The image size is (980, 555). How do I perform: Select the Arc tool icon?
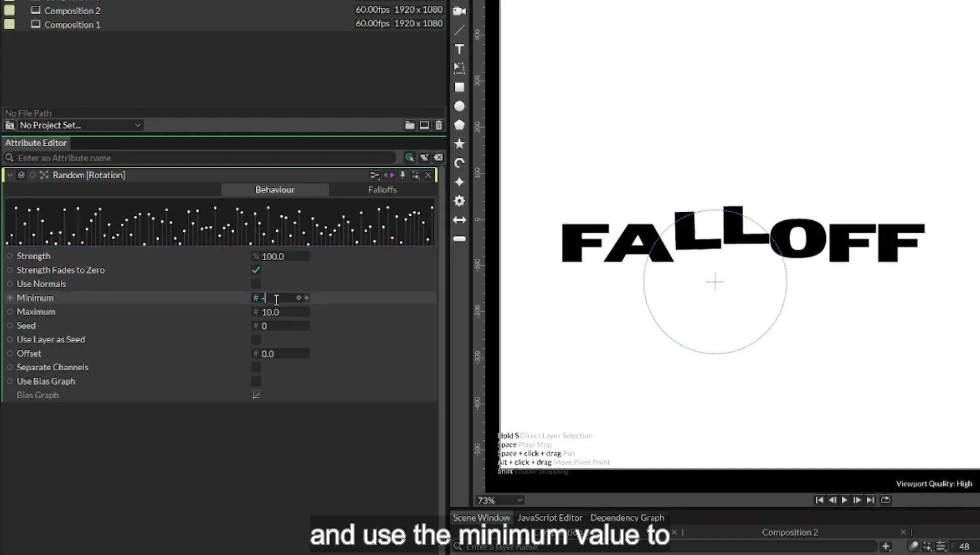pos(459,163)
